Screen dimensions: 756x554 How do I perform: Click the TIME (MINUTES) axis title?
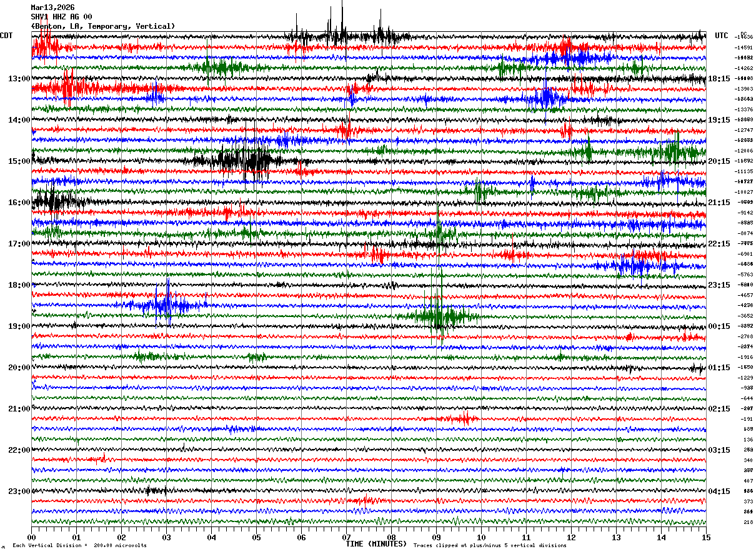(x=377, y=544)
